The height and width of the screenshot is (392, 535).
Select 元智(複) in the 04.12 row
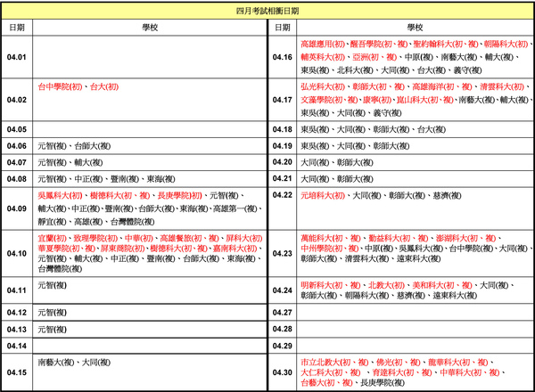pyautogui.click(x=52, y=313)
